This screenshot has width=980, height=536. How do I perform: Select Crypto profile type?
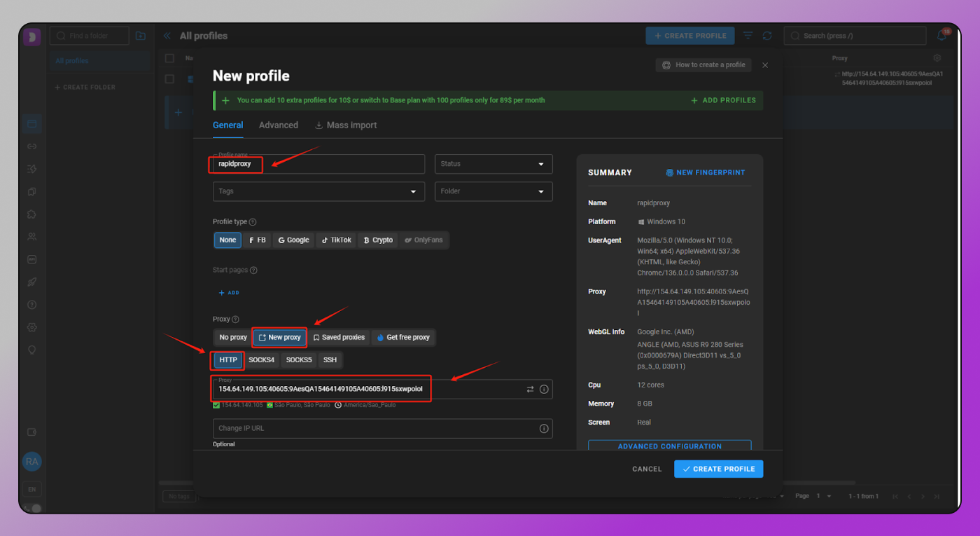[x=379, y=240]
